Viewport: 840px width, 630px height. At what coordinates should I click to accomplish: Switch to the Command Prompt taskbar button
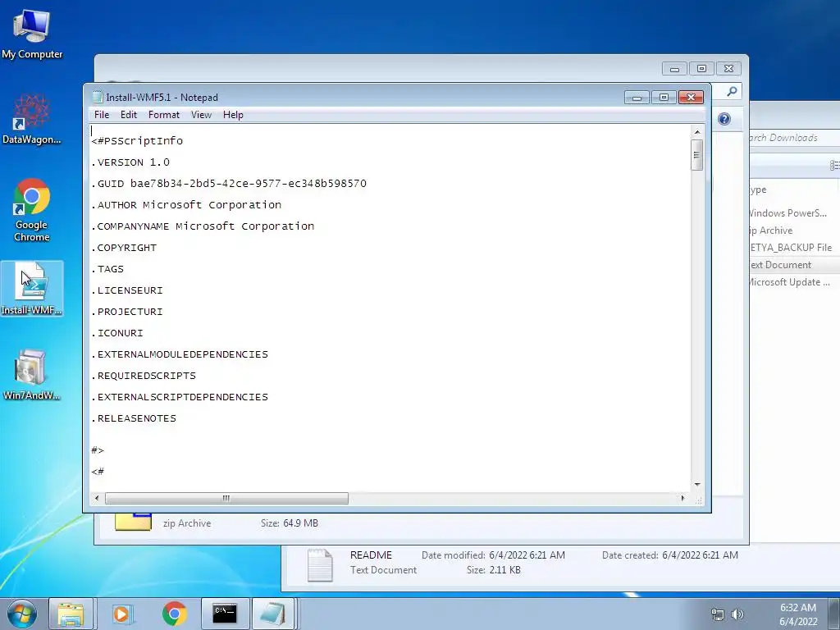point(225,614)
